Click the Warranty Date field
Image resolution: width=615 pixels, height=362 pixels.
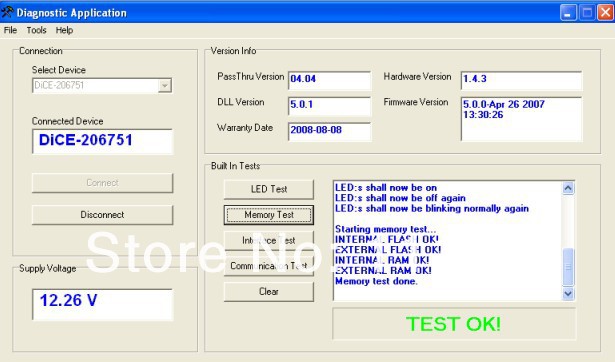(x=329, y=131)
